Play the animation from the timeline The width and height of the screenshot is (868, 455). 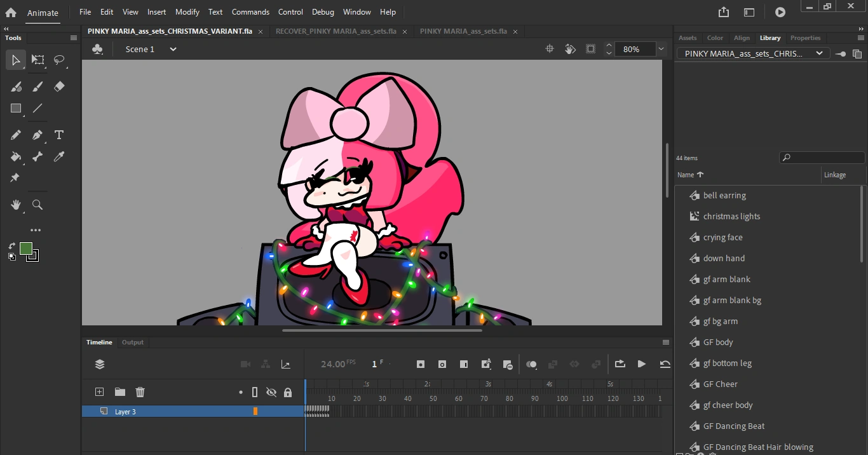pos(642,364)
